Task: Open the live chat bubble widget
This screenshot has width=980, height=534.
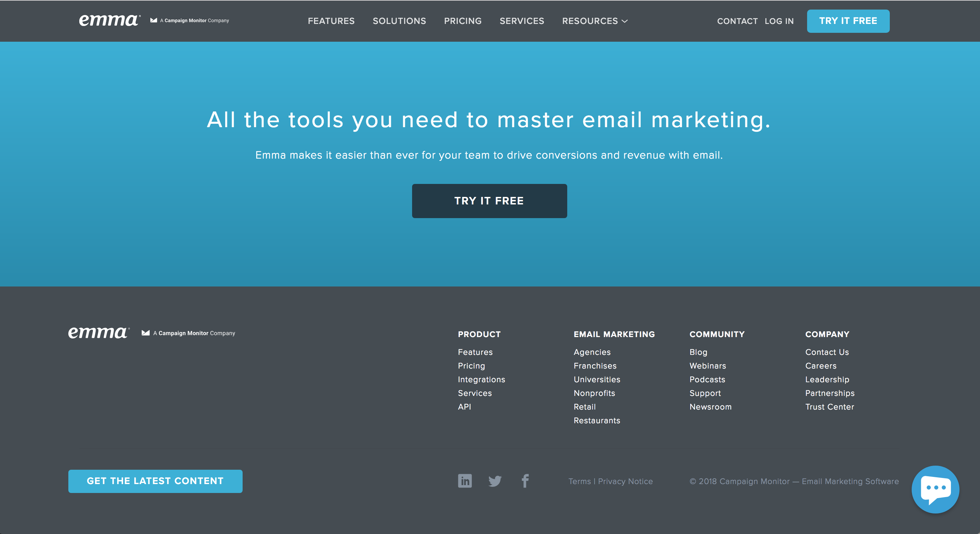Action: tap(935, 489)
